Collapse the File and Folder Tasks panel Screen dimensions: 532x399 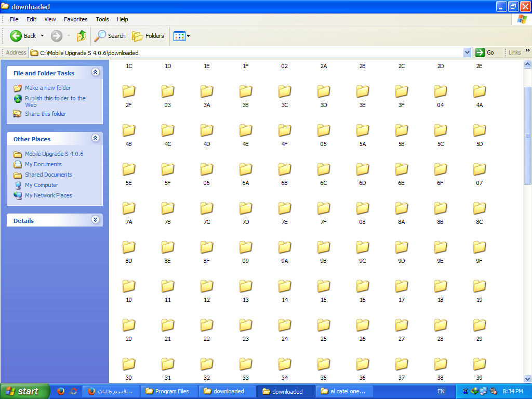pos(96,72)
